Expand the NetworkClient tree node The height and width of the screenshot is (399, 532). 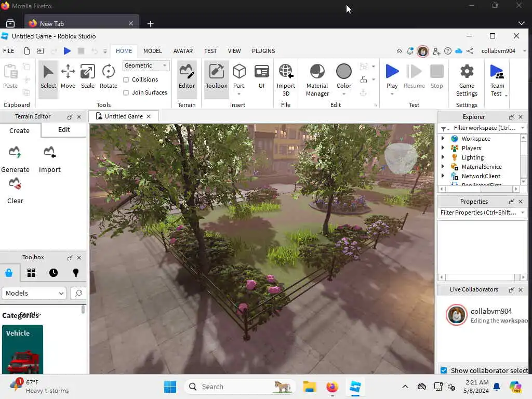tap(443, 176)
